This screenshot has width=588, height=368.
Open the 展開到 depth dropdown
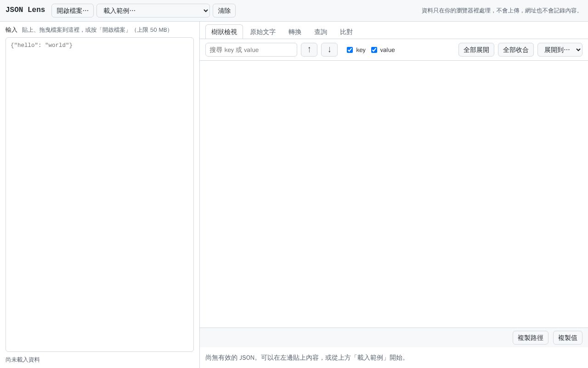pos(560,50)
